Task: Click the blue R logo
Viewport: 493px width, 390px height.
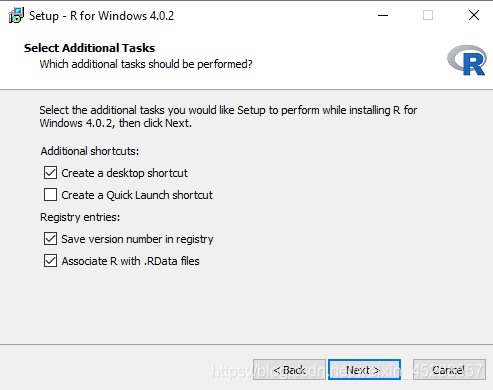Action: click(x=467, y=60)
